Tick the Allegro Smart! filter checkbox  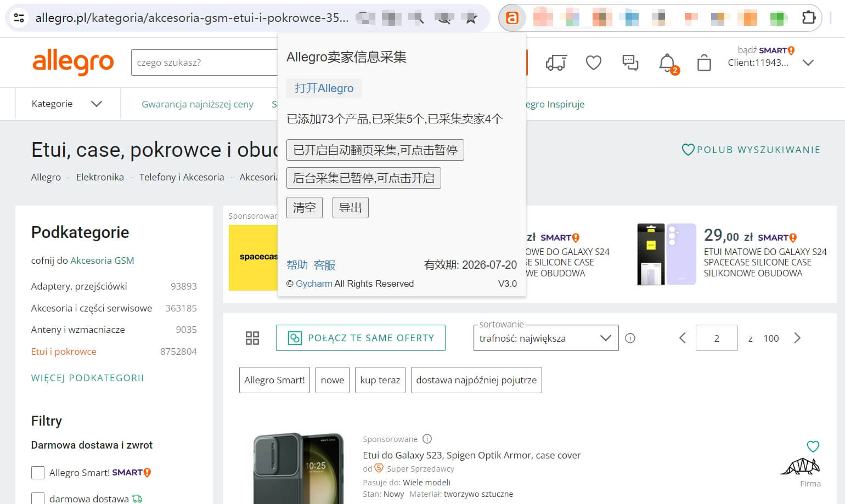tap(38, 473)
